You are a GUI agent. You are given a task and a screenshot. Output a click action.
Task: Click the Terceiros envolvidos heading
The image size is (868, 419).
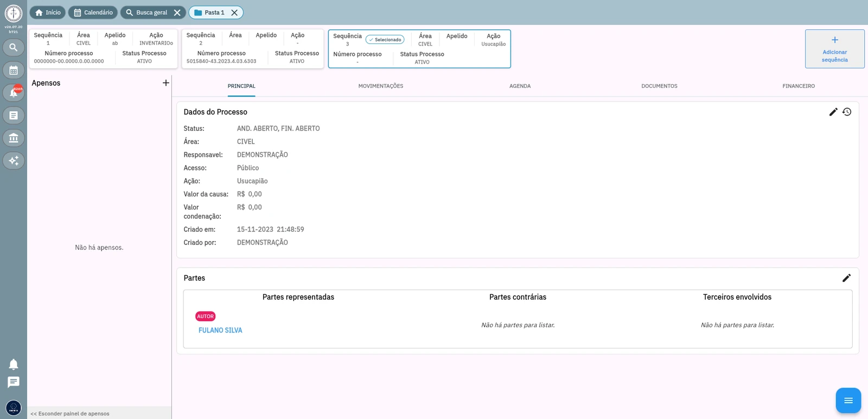pyautogui.click(x=737, y=297)
